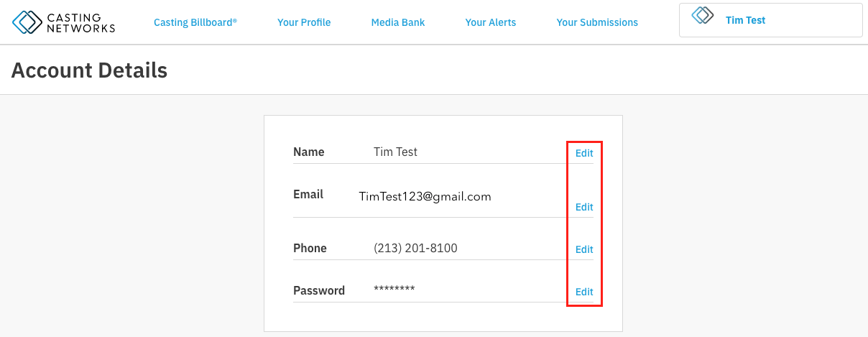
Task: Click the bold Password label
Action: [319, 291]
